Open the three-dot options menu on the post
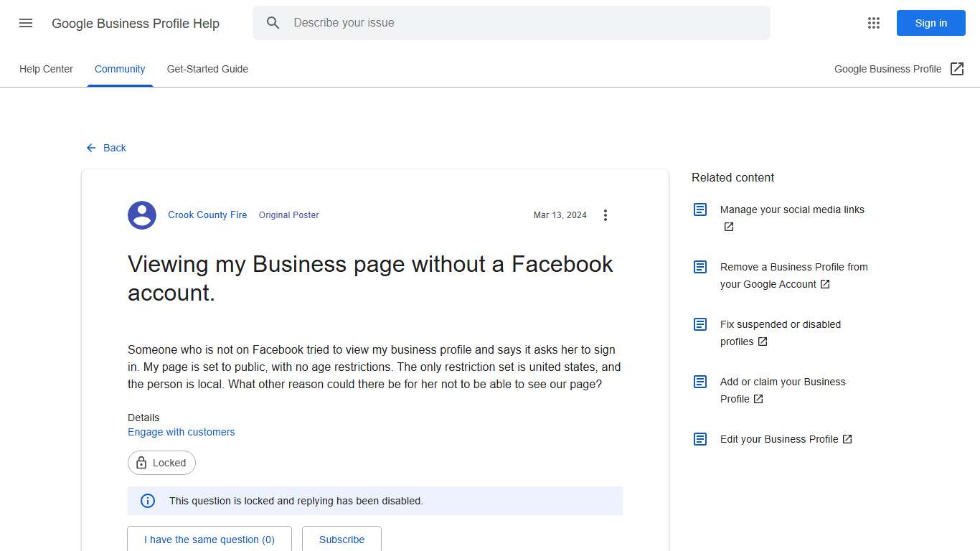Screen dimensions: 980x551 (x=606, y=215)
